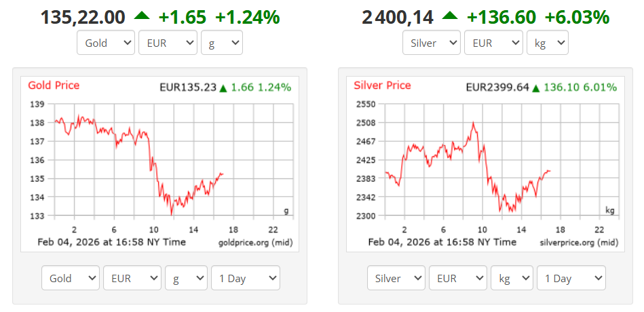Open the kg unit dropdown below the silver chart
The height and width of the screenshot is (312, 644).
512,278
